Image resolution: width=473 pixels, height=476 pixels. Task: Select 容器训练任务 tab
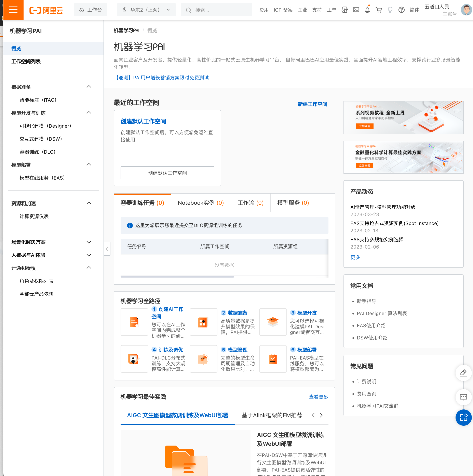coord(143,203)
